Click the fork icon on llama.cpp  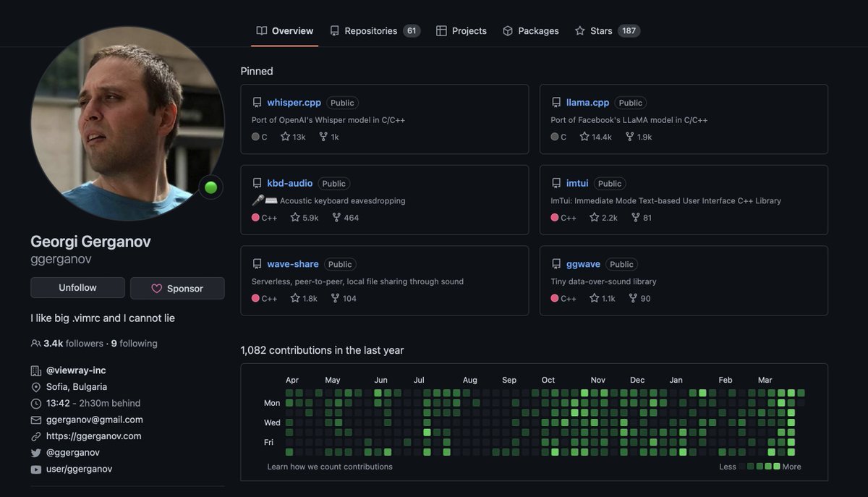[623, 137]
